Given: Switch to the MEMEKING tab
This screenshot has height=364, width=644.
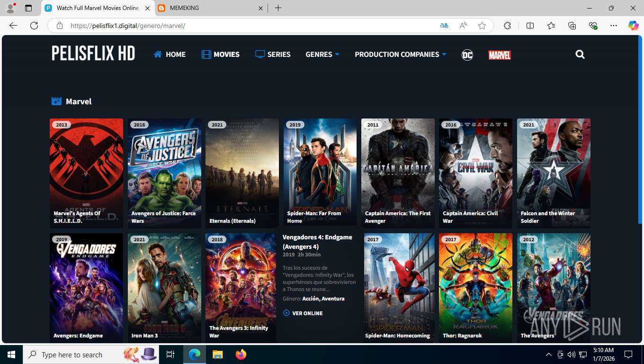Looking at the screenshot, I should tap(211, 8).
